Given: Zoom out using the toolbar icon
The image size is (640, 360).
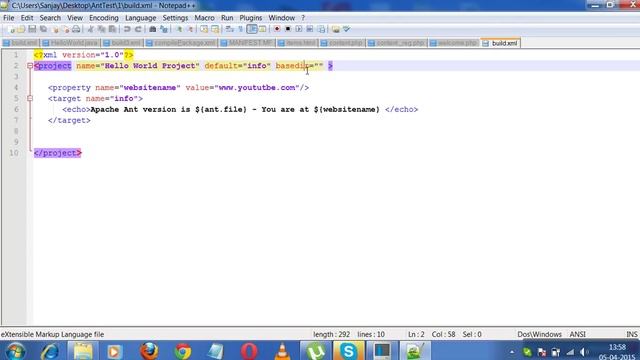Looking at the screenshot, I should [x=190, y=29].
